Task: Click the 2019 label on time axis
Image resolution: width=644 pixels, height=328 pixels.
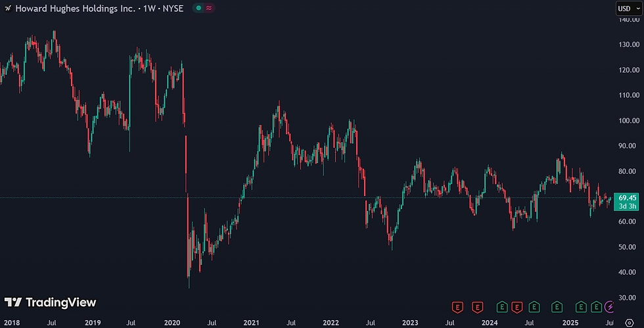Action: pos(93,323)
